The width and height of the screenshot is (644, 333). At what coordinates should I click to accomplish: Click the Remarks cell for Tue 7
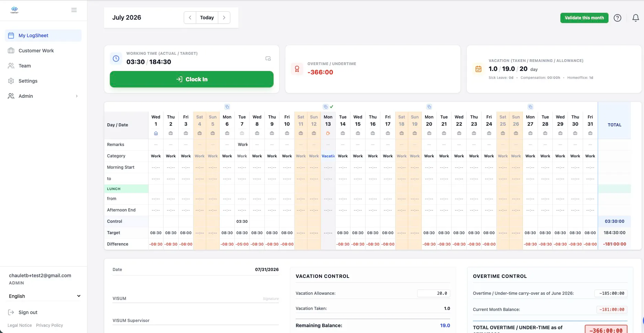pyautogui.click(x=242, y=145)
